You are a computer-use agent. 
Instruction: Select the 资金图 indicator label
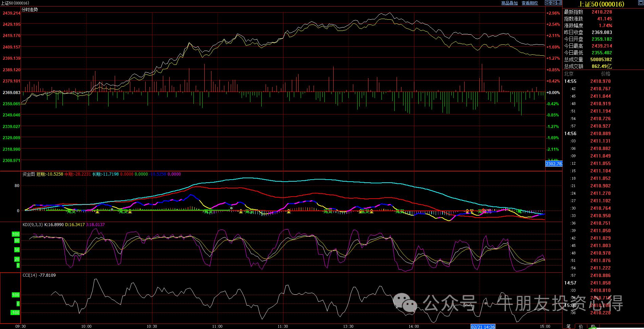29,174
